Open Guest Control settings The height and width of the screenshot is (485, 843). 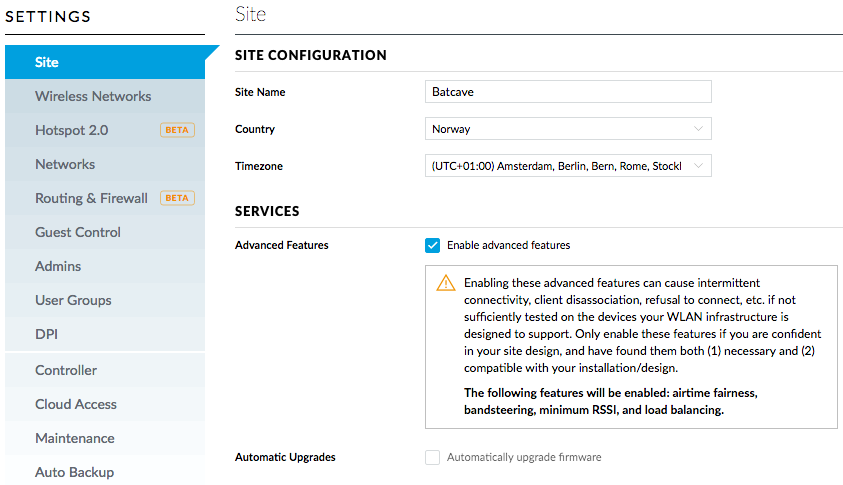click(x=105, y=232)
